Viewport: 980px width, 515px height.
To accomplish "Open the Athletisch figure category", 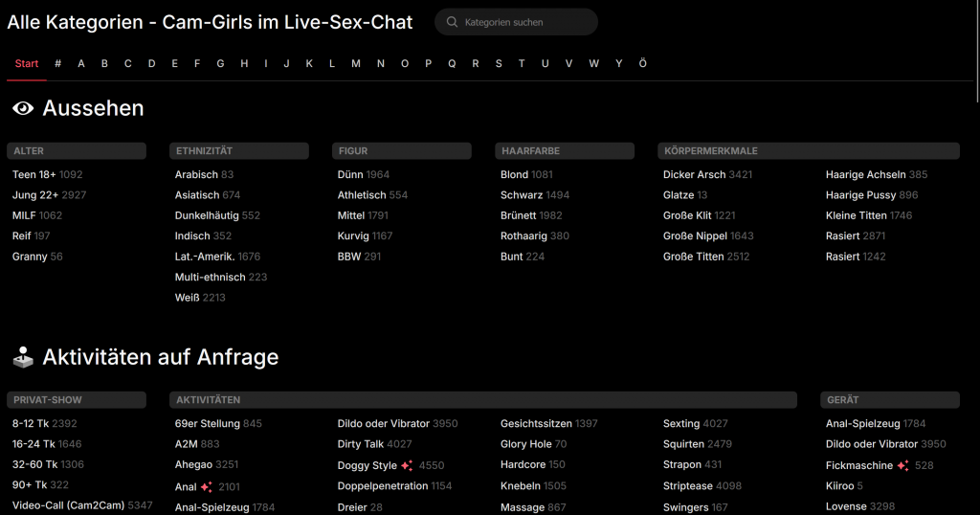I will pos(362,195).
